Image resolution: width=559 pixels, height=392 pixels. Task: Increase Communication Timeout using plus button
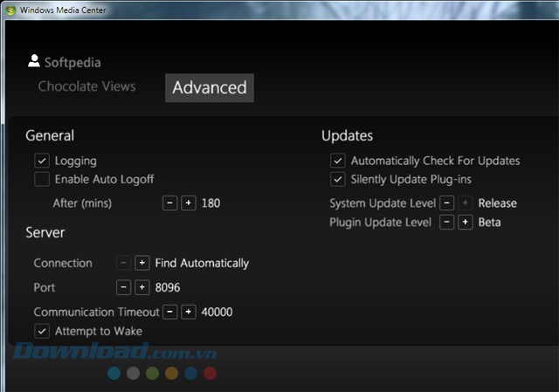click(189, 312)
